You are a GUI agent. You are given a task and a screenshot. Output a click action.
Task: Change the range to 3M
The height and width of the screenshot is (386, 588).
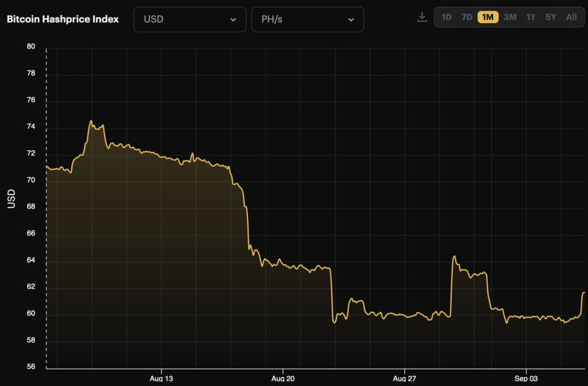(509, 17)
